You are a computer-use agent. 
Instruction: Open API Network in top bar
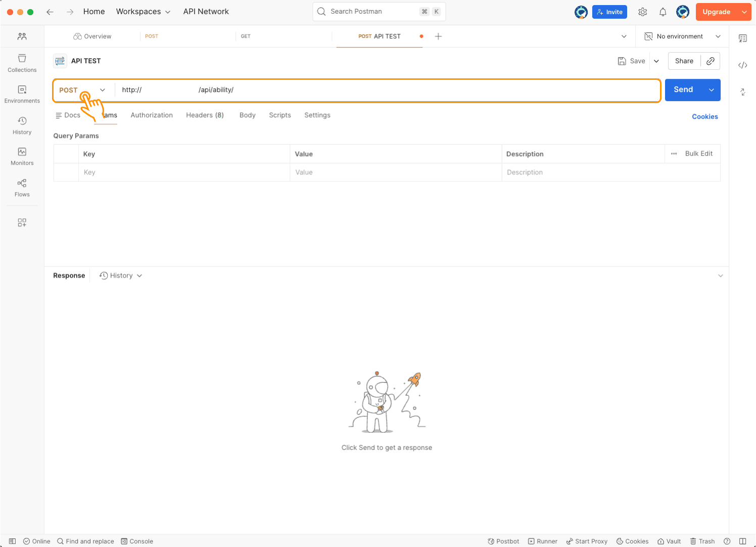(206, 12)
